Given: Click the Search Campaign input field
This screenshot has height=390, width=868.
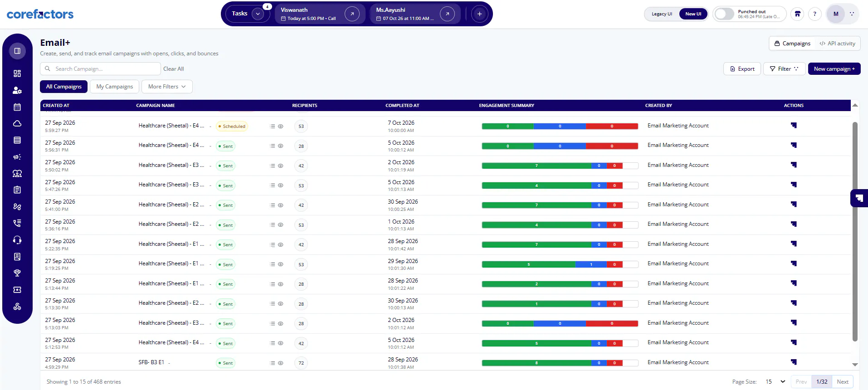Looking at the screenshot, I should click(101, 69).
